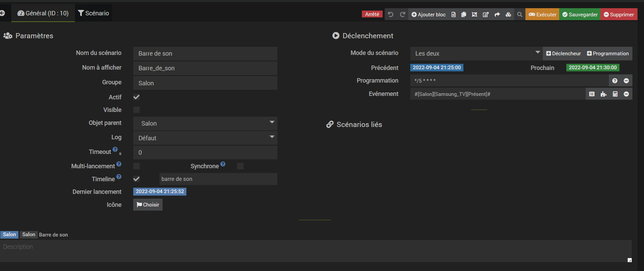Click the Description resize handle icon
Screen dimensions: 644x271
pos(630,260)
